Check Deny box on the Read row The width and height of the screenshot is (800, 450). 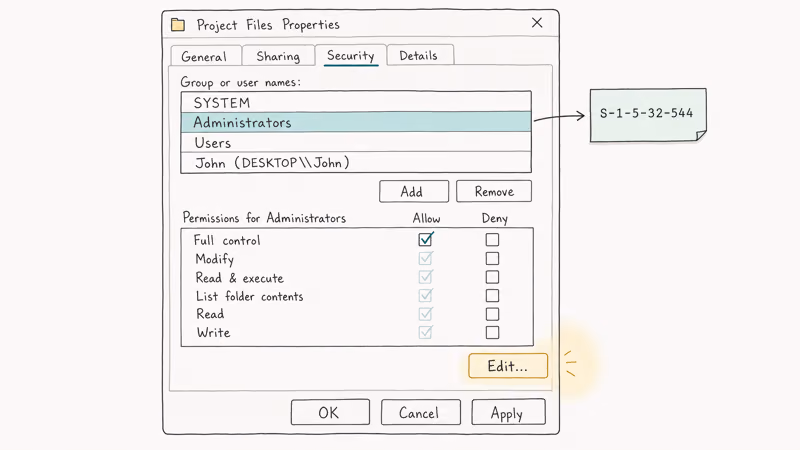point(492,314)
